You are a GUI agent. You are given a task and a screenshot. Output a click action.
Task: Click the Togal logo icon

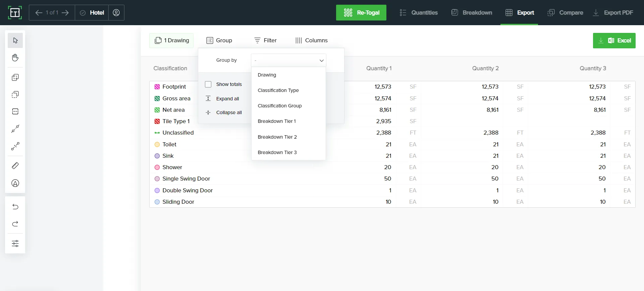pyautogui.click(x=15, y=13)
